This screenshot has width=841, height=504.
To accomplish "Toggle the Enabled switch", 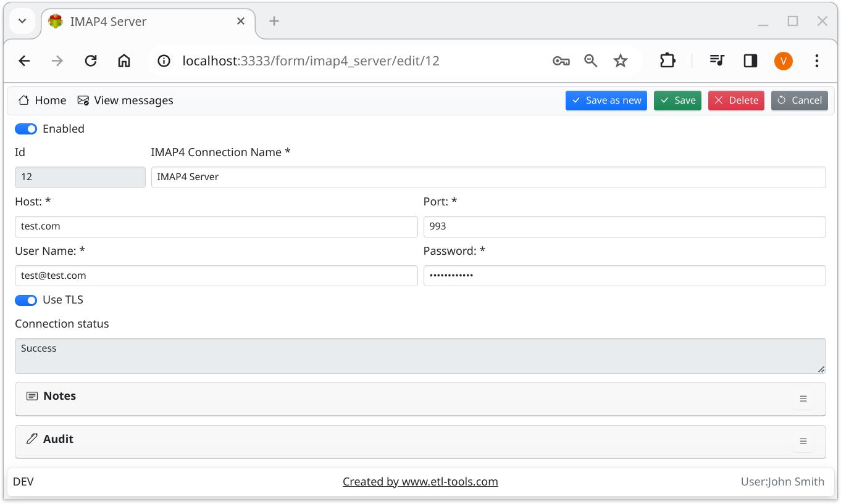I will pyautogui.click(x=26, y=129).
